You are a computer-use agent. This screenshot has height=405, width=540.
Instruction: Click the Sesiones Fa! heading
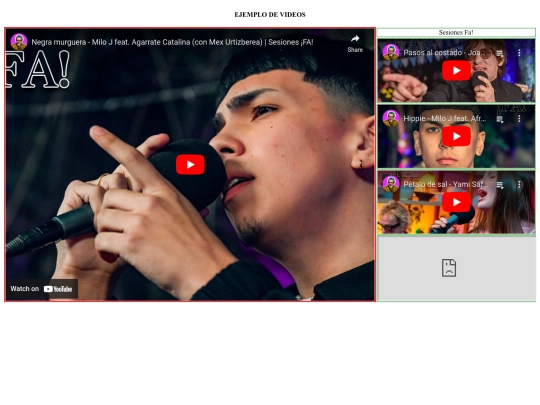point(456,32)
